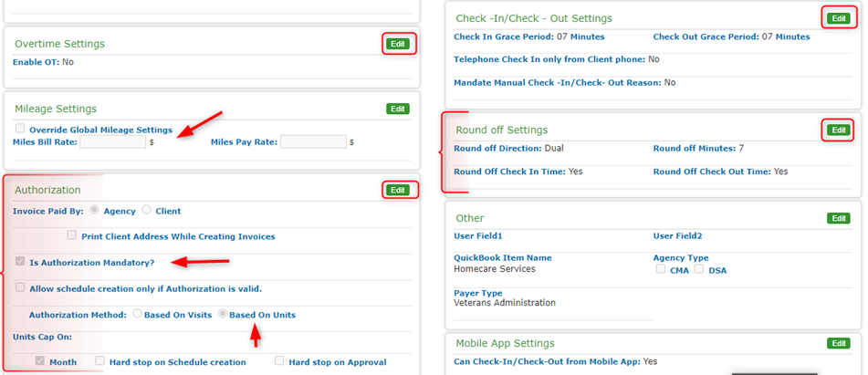This screenshot has height=375, width=868.
Task: Choose Based On Units authorization method
Action: (x=222, y=315)
